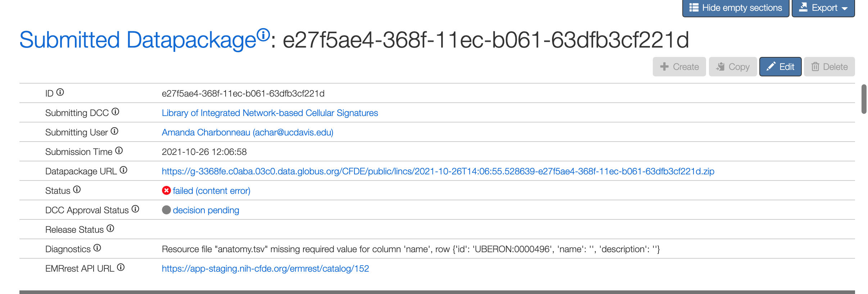
Task: Click the info icon beside Diagnostics
Action: click(x=96, y=247)
